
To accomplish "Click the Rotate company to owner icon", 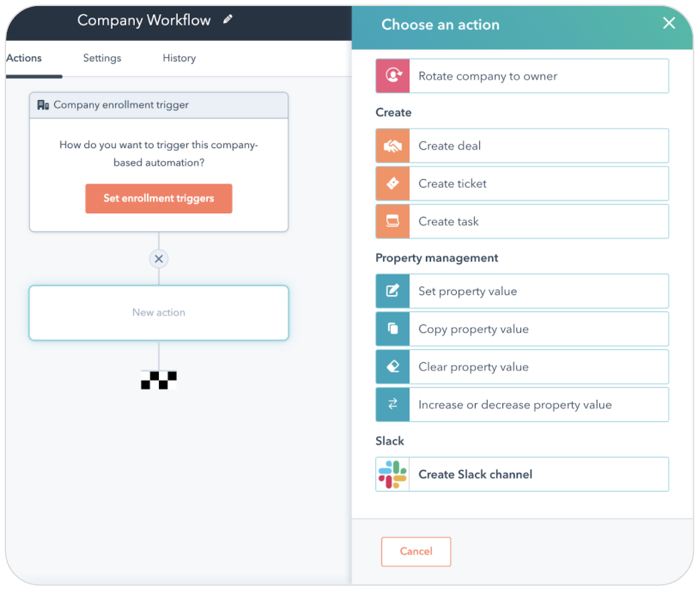I will point(393,76).
